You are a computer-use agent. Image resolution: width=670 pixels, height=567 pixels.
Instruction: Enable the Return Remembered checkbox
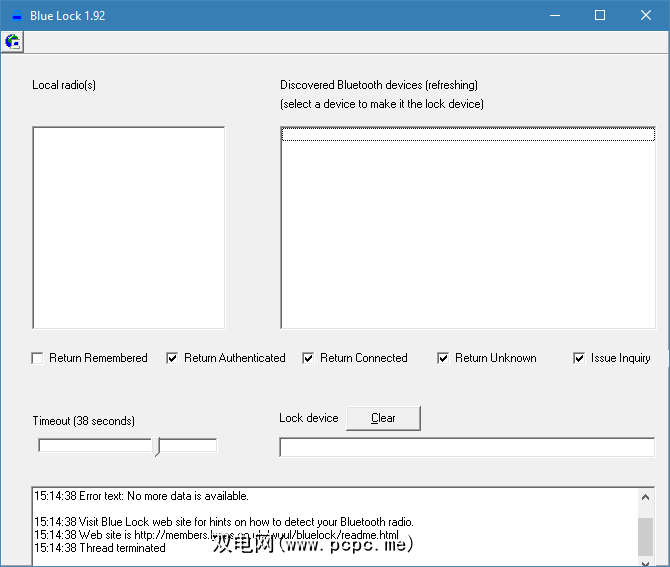tap(37, 358)
